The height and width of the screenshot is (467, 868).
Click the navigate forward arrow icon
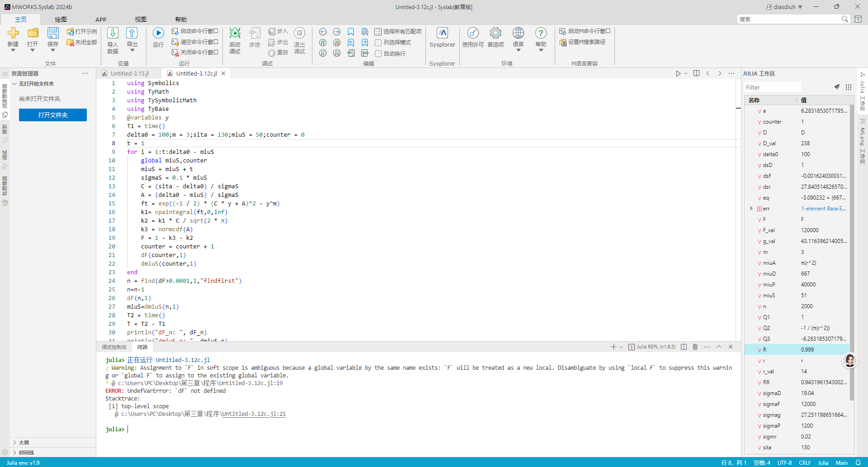pyautogui.click(x=337, y=32)
